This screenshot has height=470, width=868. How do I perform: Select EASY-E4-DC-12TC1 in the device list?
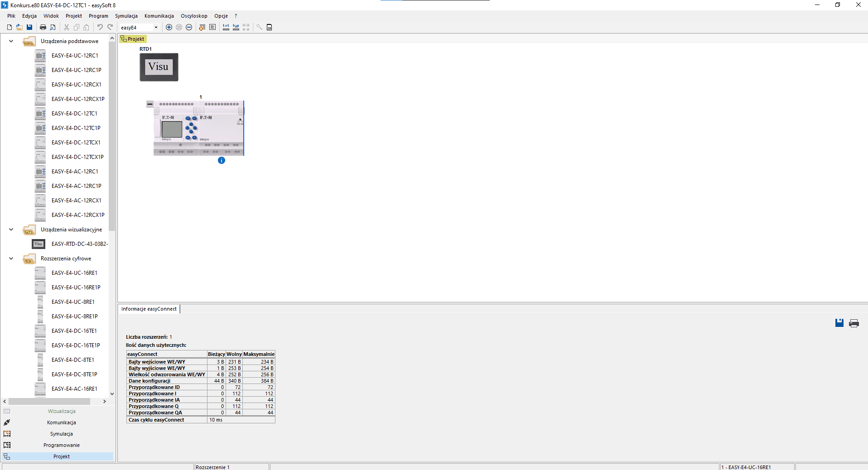tap(74, 114)
